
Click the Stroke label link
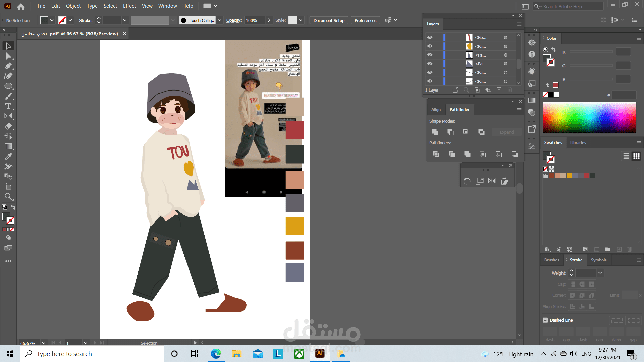point(86,20)
